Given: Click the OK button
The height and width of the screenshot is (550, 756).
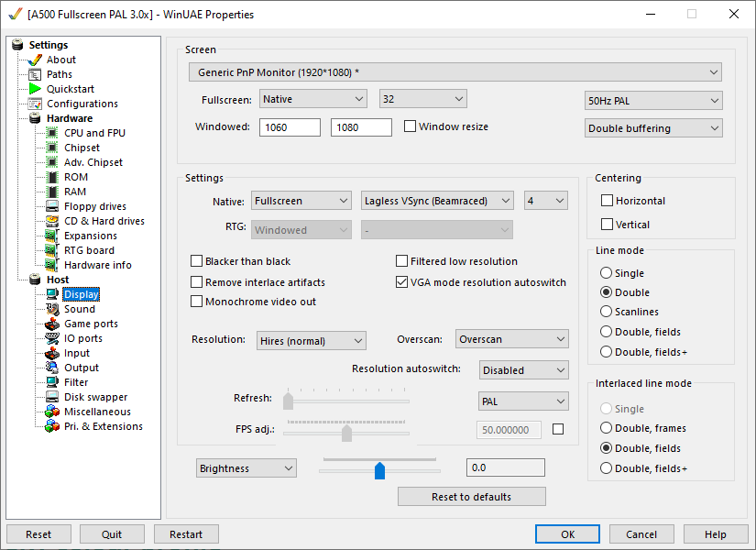Looking at the screenshot, I should click(567, 534).
